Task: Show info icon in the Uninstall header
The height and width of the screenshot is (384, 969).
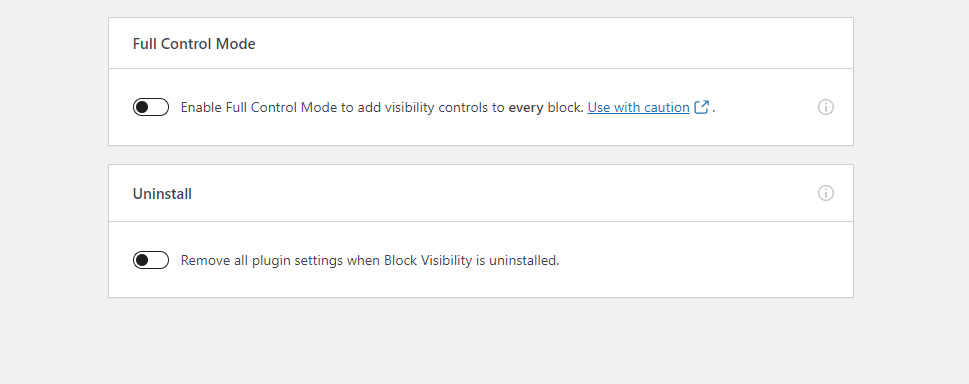Action: pyautogui.click(x=826, y=193)
